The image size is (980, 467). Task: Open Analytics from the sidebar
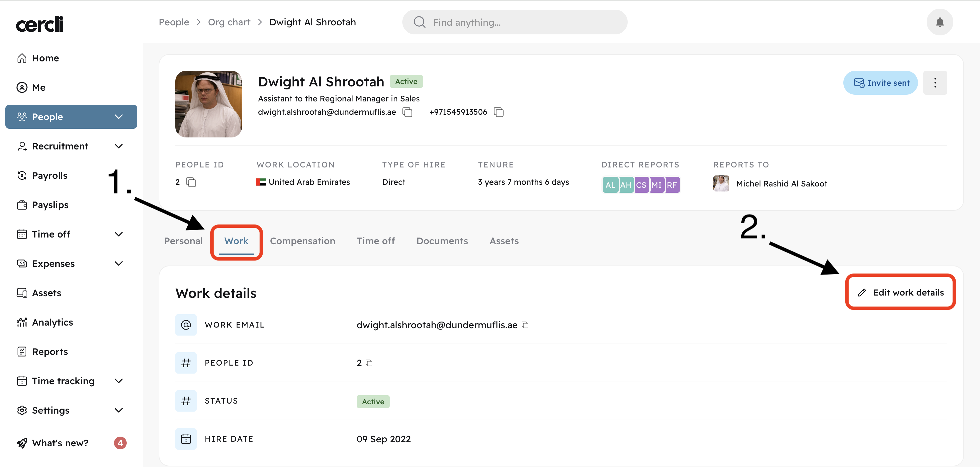52,322
